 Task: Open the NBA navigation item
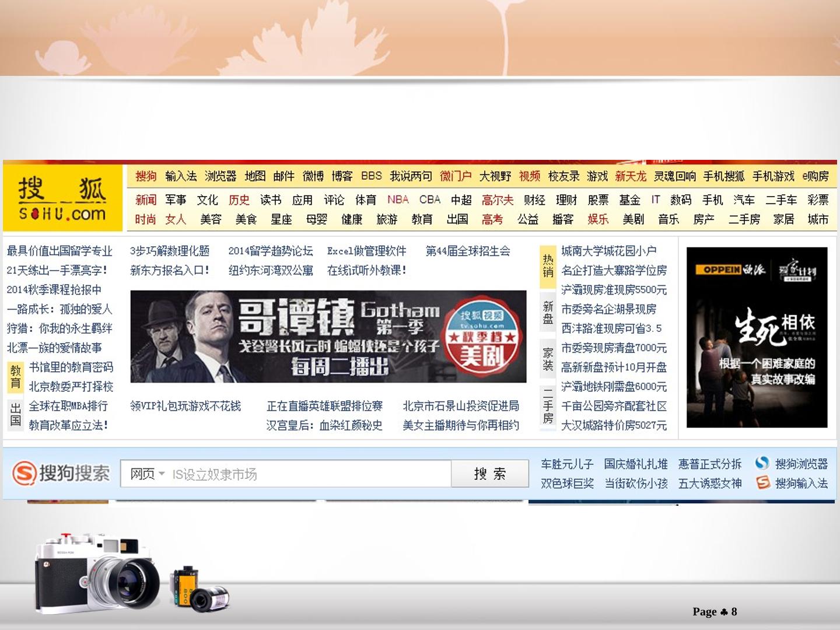tap(398, 199)
